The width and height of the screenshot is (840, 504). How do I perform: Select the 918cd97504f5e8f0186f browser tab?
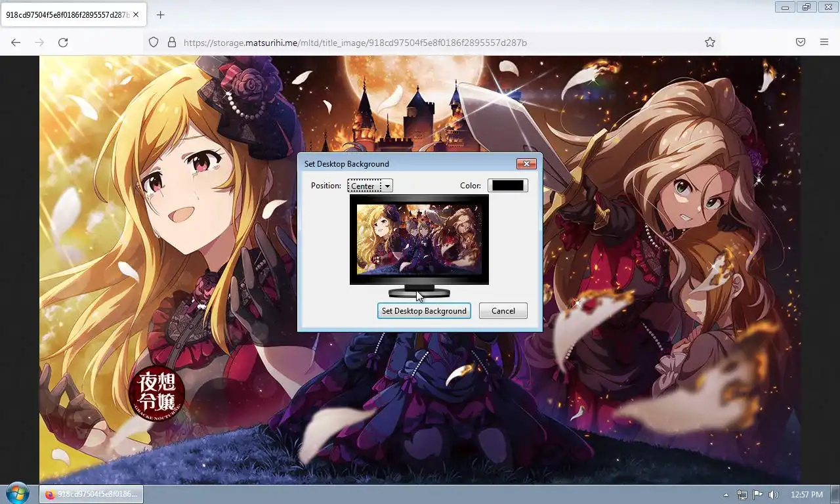click(x=72, y=14)
